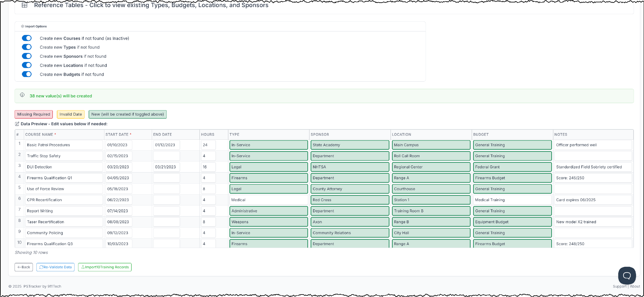Edit End Date field for DUI Detection

166,167
